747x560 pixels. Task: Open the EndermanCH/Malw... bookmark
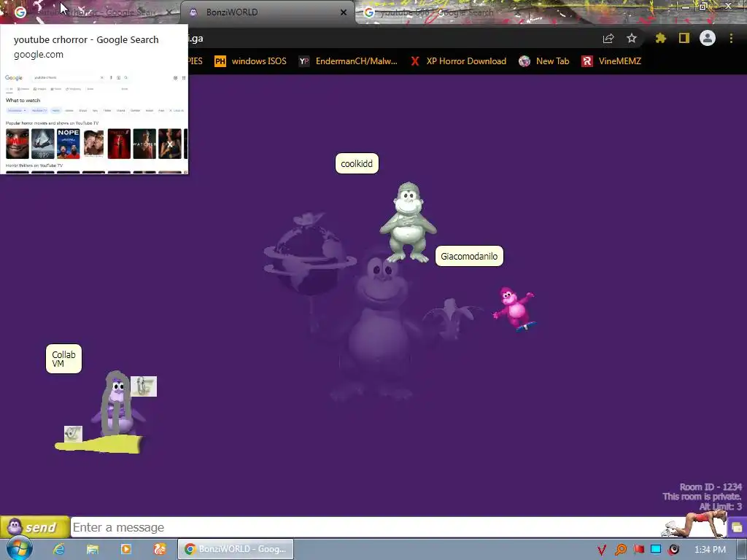(348, 61)
